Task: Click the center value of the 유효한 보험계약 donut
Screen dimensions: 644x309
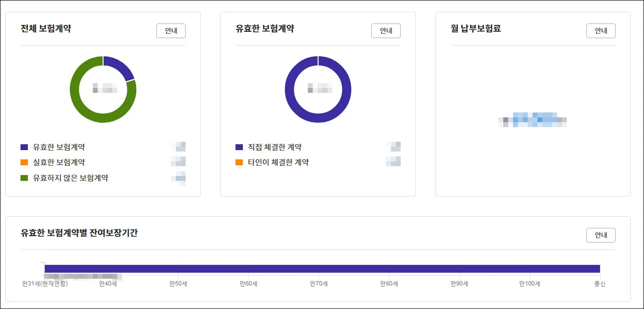Action: (x=318, y=89)
